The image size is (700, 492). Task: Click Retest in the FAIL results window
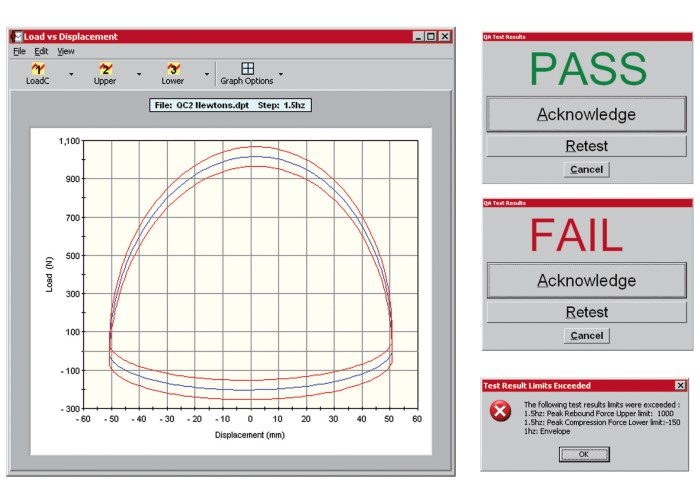(586, 312)
